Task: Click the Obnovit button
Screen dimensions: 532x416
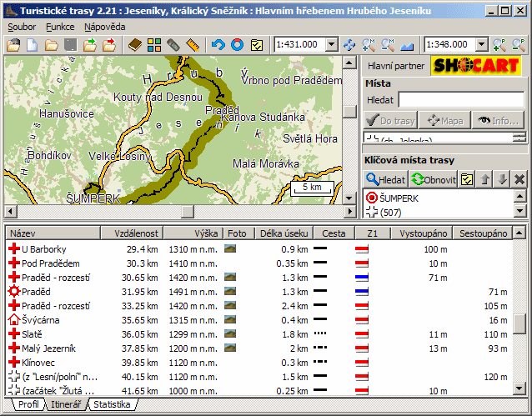Action: click(x=433, y=178)
